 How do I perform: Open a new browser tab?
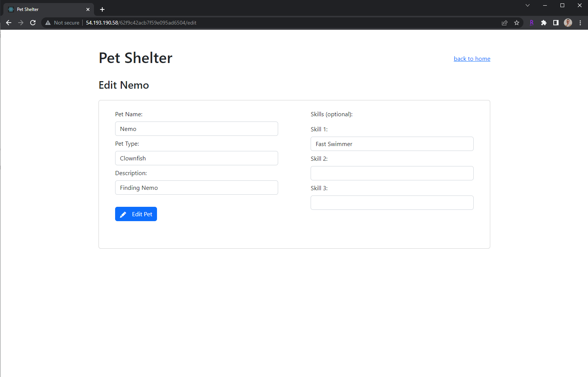click(x=102, y=9)
